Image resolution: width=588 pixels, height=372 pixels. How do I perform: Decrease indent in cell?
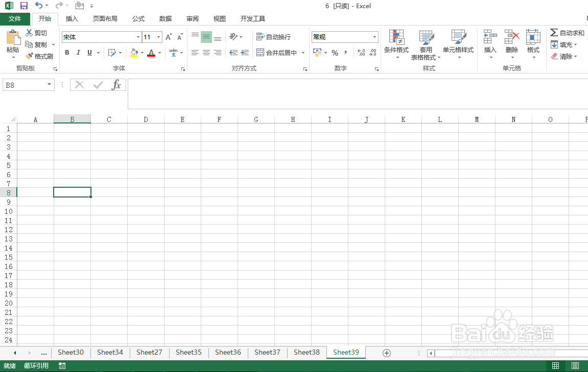click(x=233, y=53)
